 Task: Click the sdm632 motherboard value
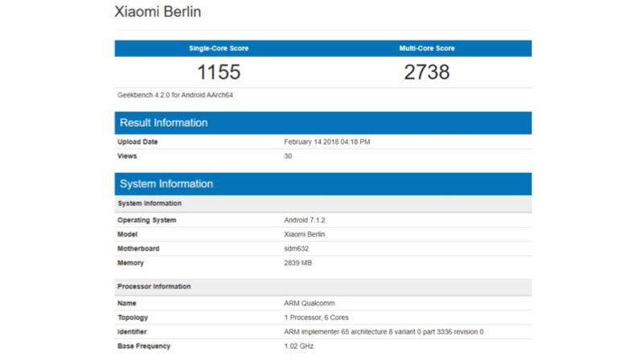(x=297, y=248)
